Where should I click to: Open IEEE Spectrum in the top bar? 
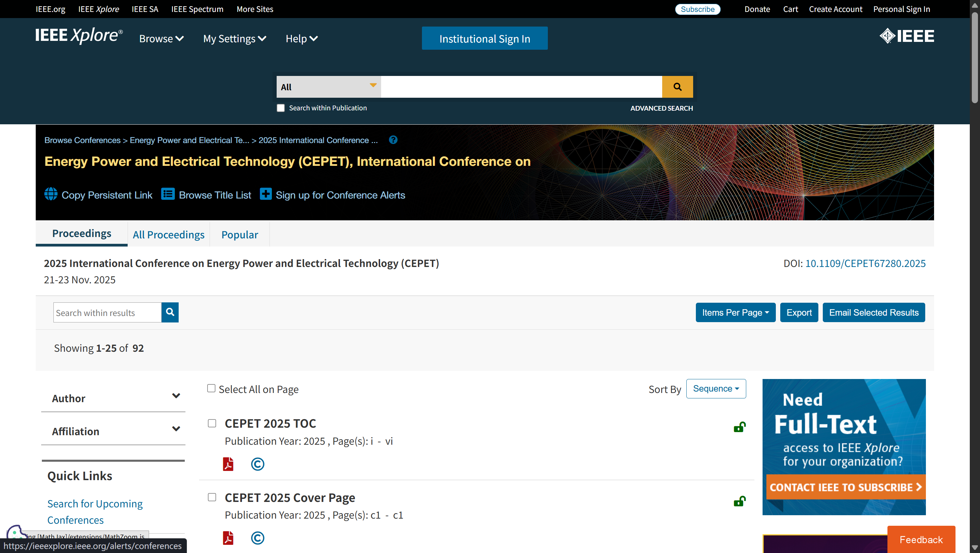[x=197, y=9]
